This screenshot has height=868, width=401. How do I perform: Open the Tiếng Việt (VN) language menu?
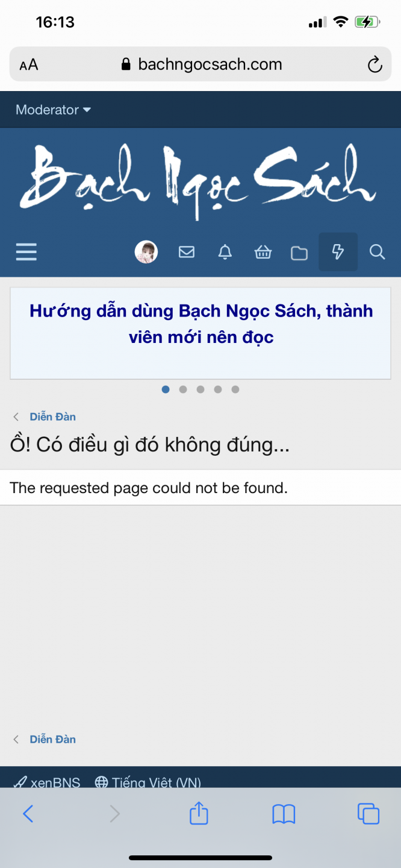(148, 782)
